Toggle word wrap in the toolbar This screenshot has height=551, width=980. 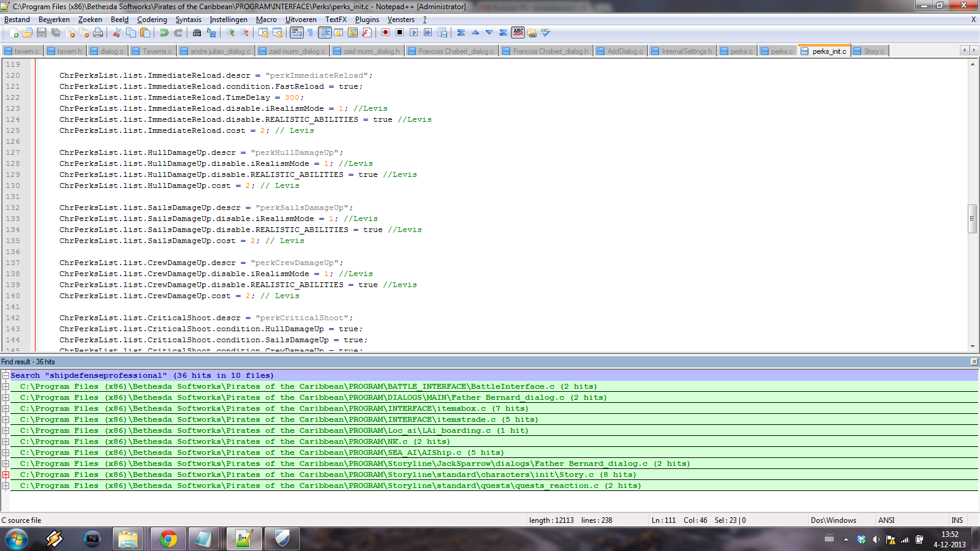tap(296, 32)
